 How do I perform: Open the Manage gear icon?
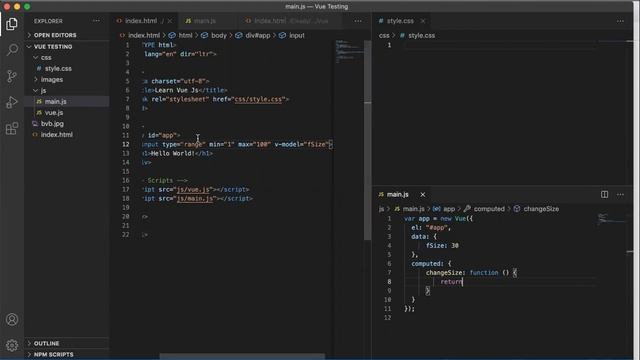pos(12,345)
